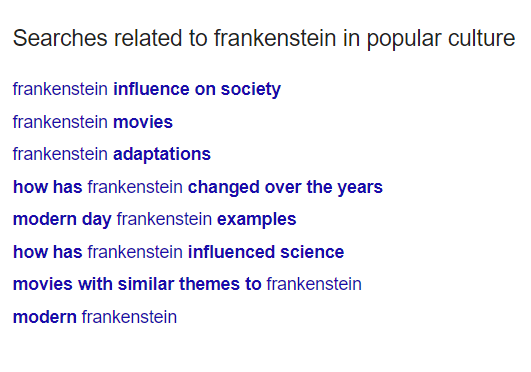The height and width of the screenshot is (372, 531).
Task: Click bold phrase 'modern day'
Action: click(62, 220)
